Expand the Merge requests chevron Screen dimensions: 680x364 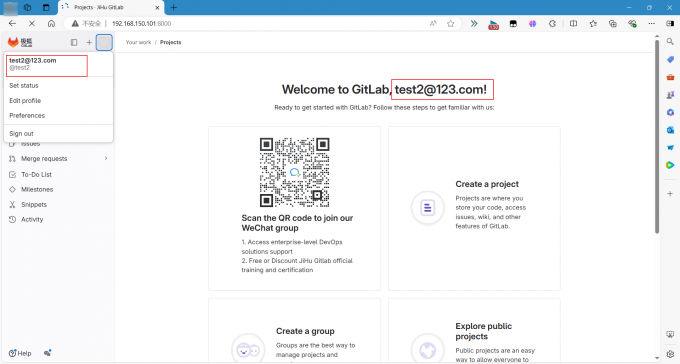coord(106,158)
